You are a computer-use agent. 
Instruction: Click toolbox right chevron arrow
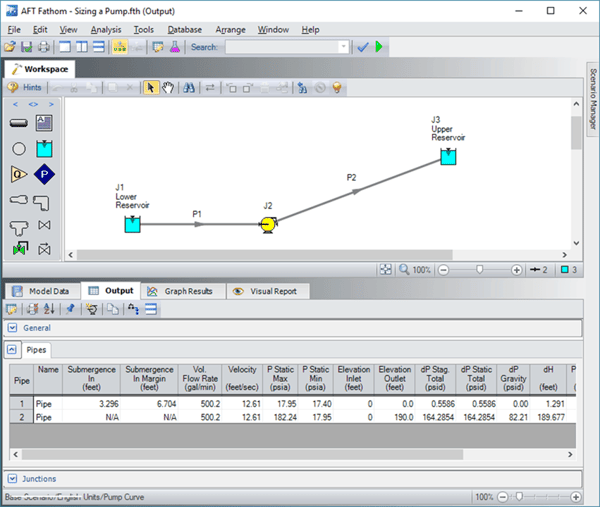click(x=51, y=104)
